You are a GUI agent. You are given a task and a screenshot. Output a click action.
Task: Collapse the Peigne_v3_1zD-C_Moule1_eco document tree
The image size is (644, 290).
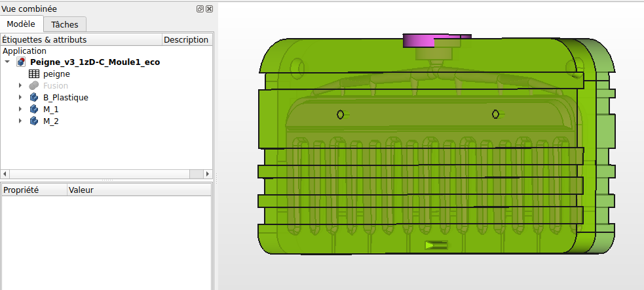pyautogui.click(x=7, y=62)
